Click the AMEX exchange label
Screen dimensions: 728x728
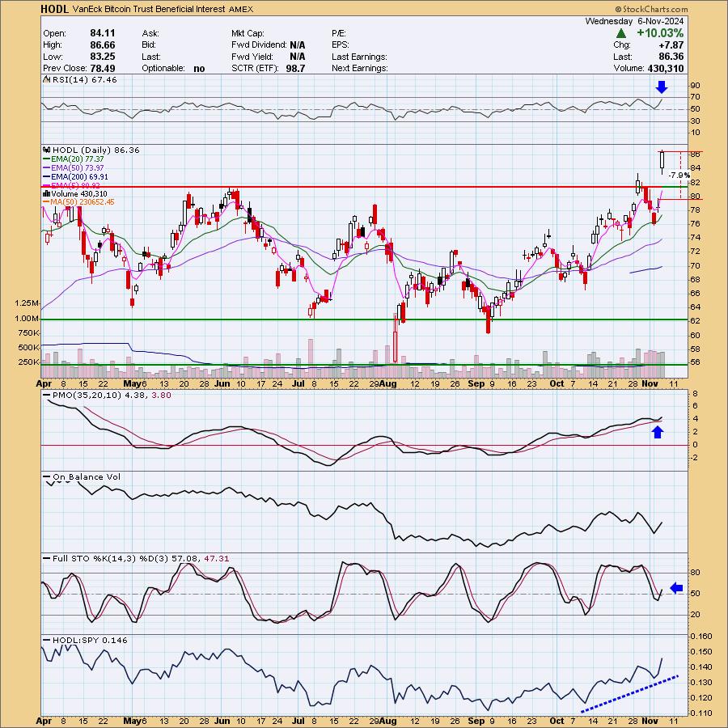pos(241,9)
